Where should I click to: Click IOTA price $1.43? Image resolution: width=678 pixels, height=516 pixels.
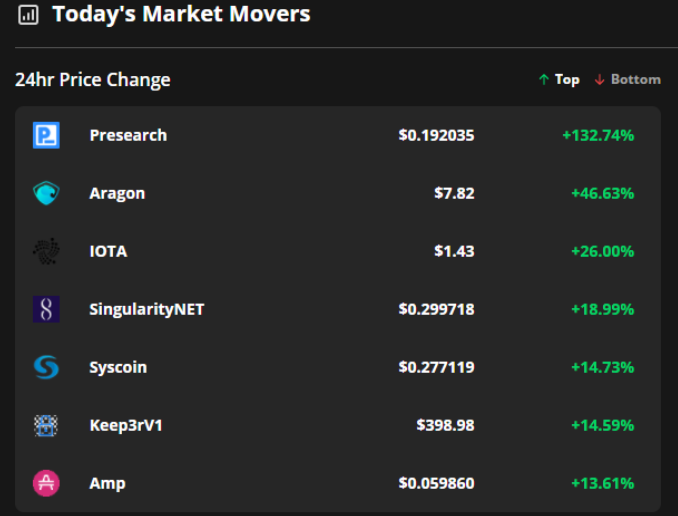pos(454,251)
